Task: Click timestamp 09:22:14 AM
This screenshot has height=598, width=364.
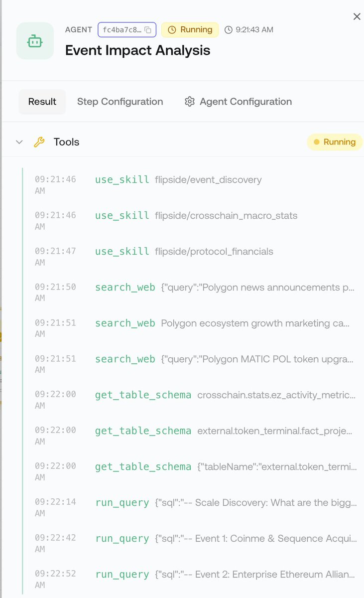Action: 55,507
